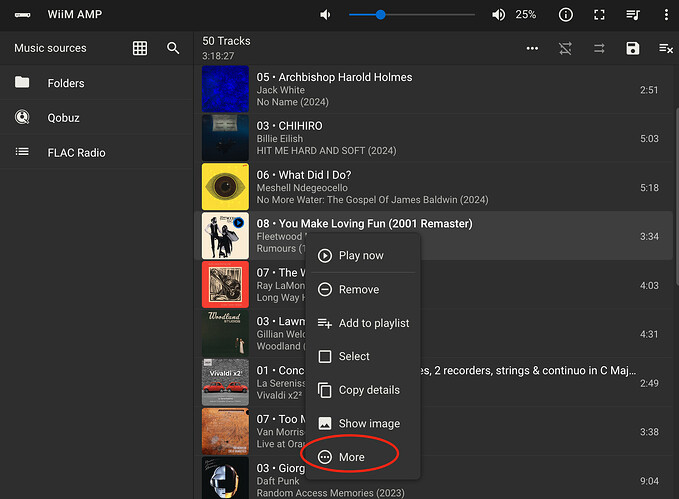
Task: Open the vertical three-dot overflow menu
Action: pyautogui.click(x=666, y=15)
